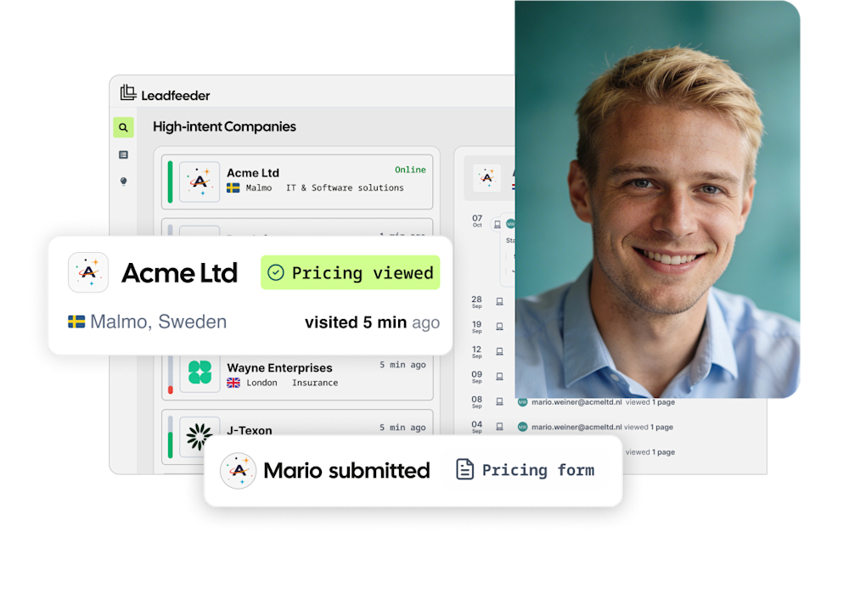Select the 19 Sep timeline date

tap(476, 327)
